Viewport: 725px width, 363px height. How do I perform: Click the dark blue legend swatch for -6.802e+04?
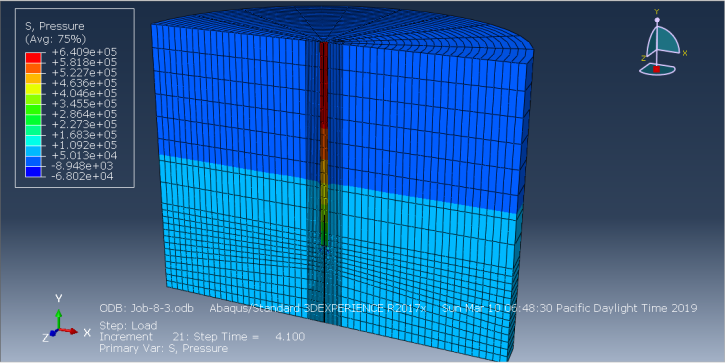pos(33,172)
